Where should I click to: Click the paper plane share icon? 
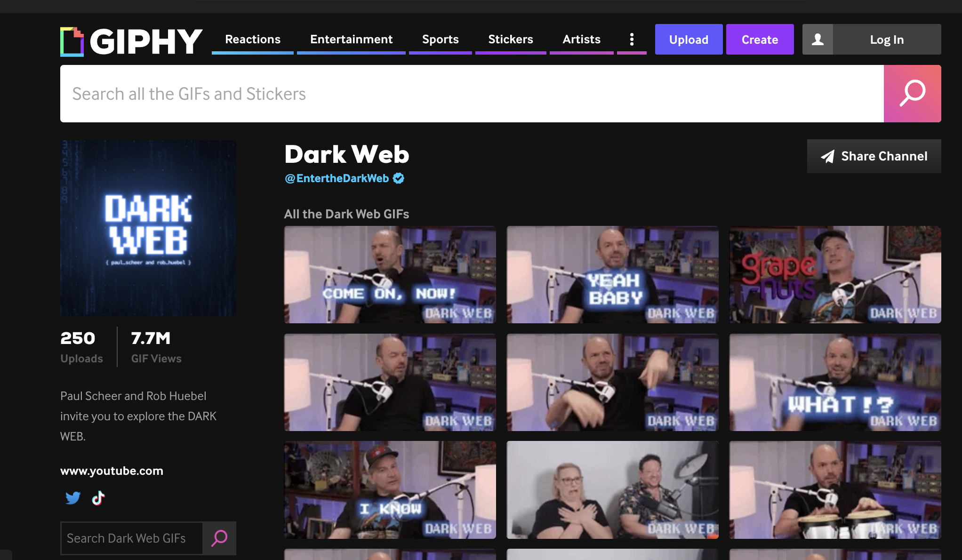tap(827, 156)
